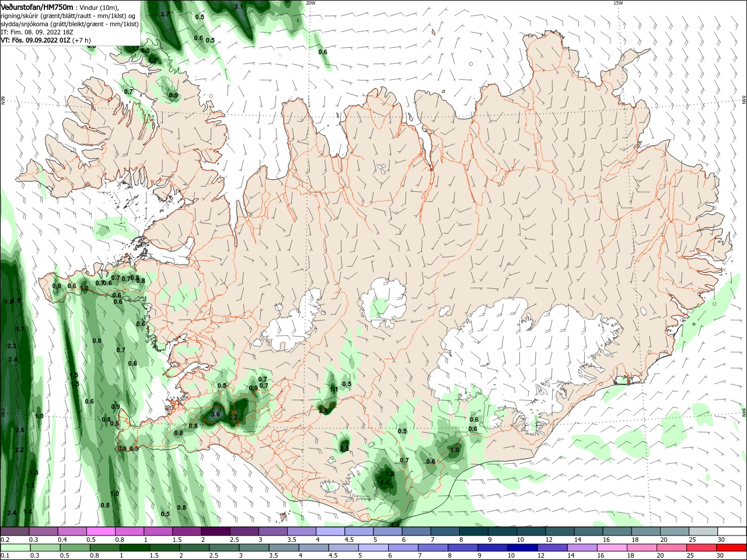Click the grey-purple 0.2–0.3 snow legend swatch
747x560 pixels.
click(x=15, y=531)
